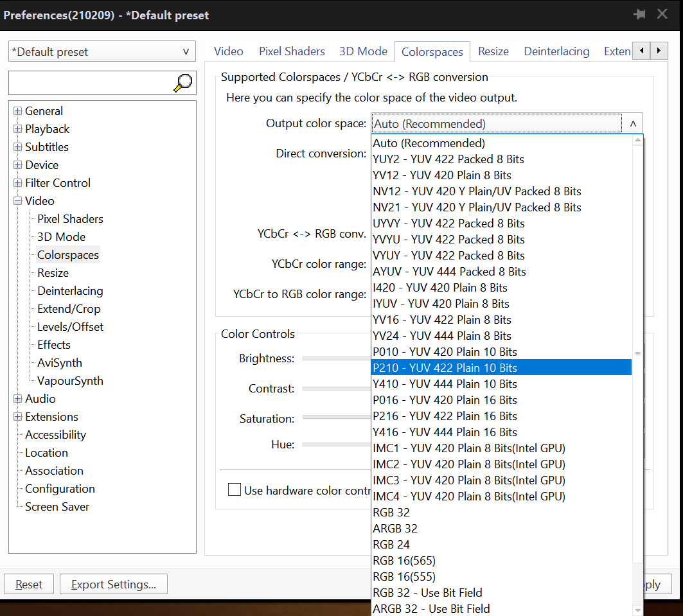The height and width of the screenshot is (616, 683).
Task: Click in the preferences search field
Action: click(90, 83)
